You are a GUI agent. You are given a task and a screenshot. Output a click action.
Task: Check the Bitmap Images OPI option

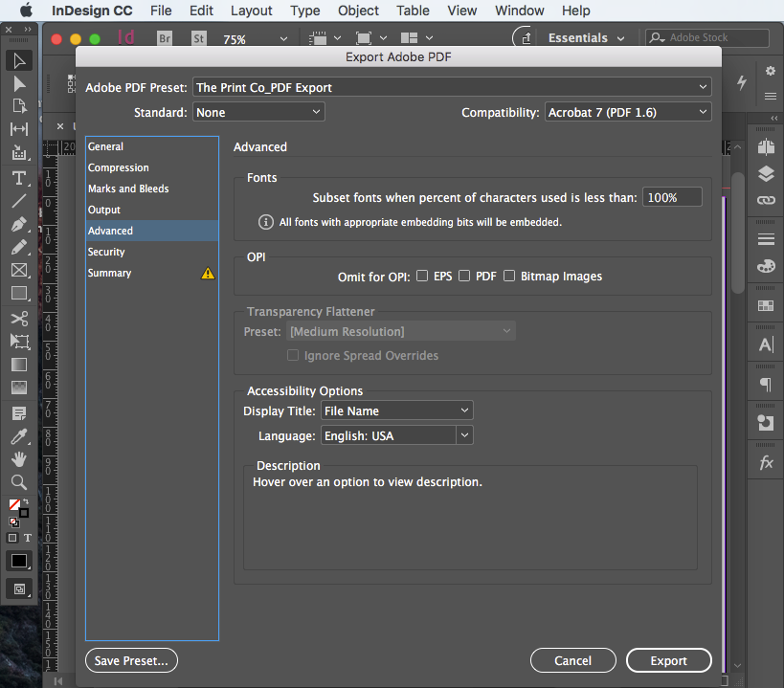tap(509, 276)
